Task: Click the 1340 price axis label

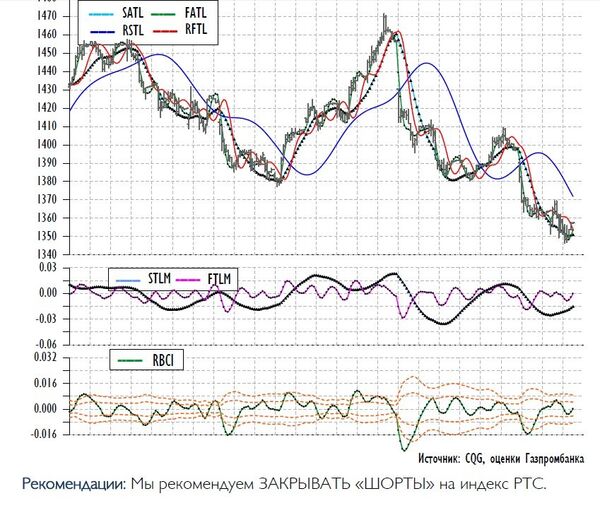Action: point(45,255)
